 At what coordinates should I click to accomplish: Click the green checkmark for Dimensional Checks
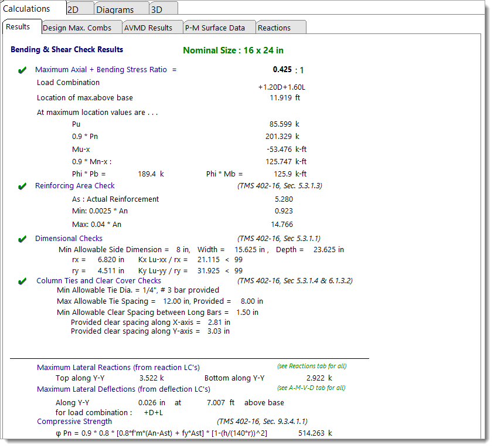click(22, 239)
